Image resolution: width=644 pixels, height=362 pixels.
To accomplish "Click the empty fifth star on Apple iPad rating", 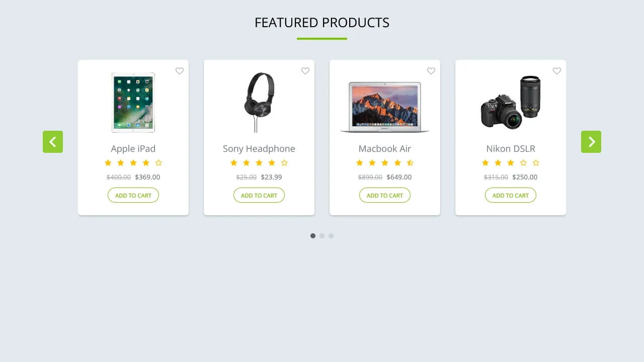I will [158, 162].
